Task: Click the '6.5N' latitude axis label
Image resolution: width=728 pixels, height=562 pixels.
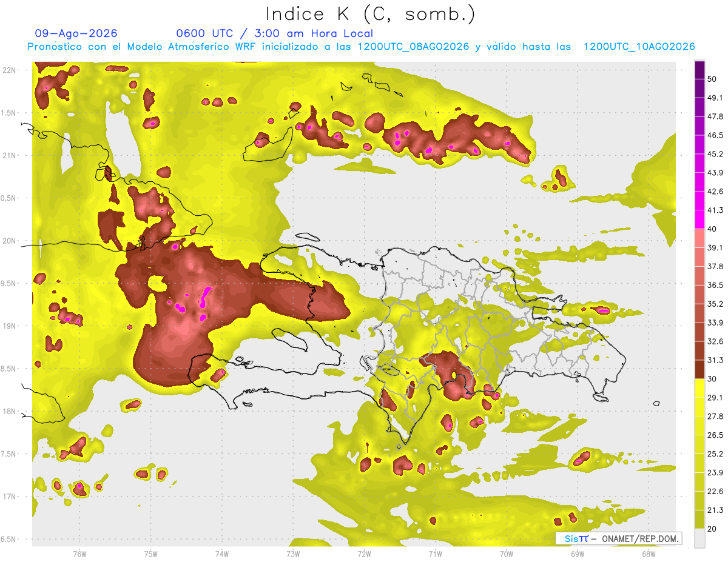Action: pyautogui.click(x=8, y=539)
